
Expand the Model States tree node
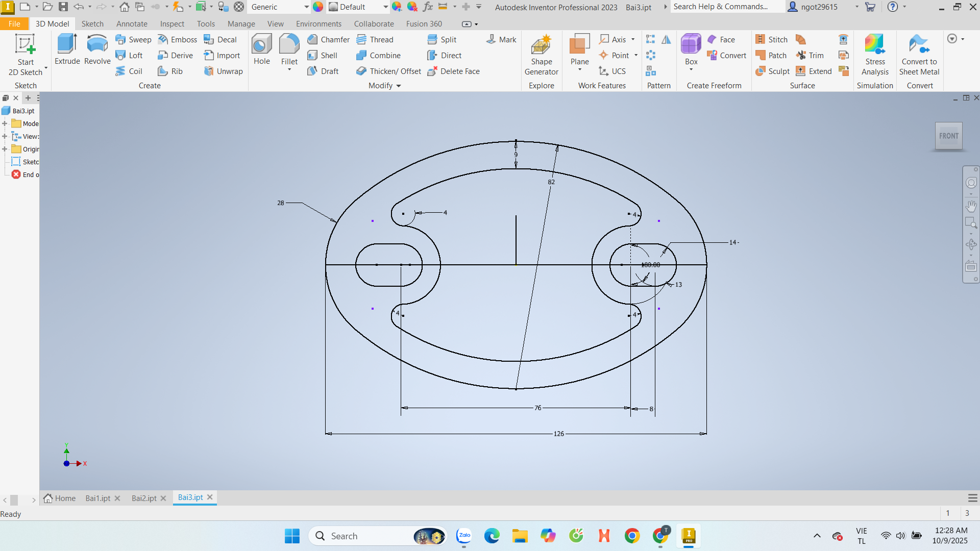tap(5, 123)
